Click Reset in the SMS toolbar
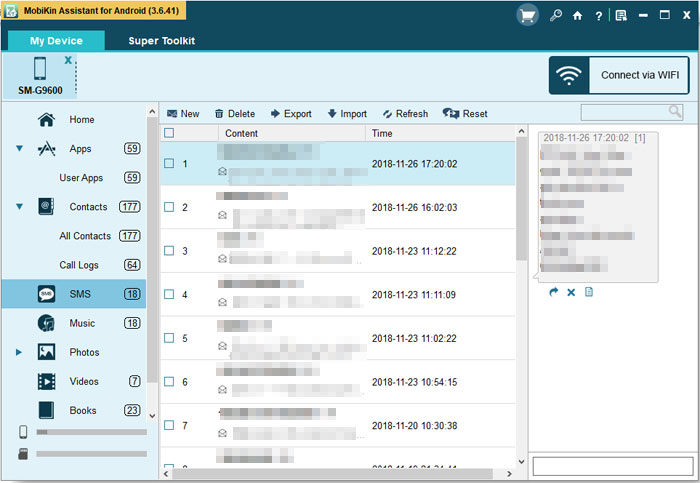This screenshot has width=700, height=483. 465,114
